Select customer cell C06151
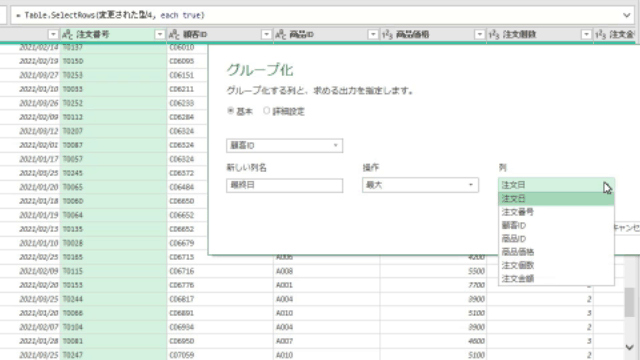640x360 pixels. (x=187, y=75)
